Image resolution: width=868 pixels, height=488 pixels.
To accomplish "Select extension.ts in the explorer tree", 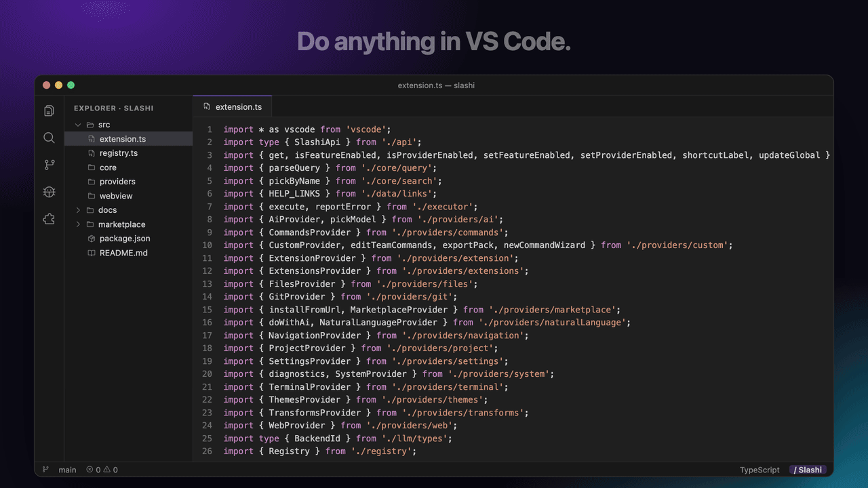I will click(129, 139).
